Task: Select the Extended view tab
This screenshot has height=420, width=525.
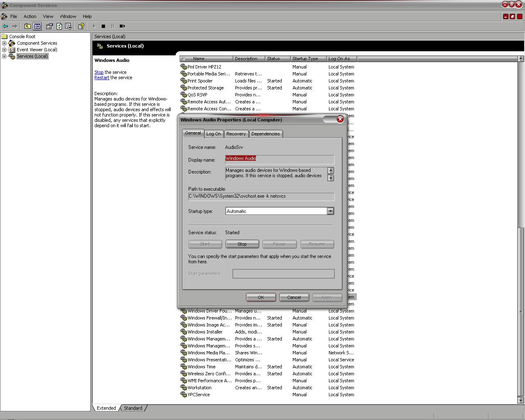Action: (106, 408)
